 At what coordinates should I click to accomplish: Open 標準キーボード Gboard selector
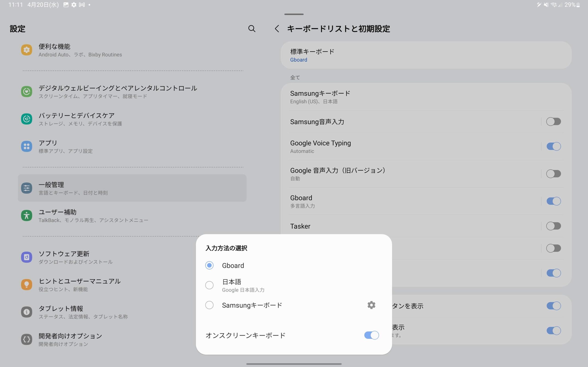coord(426,55)
